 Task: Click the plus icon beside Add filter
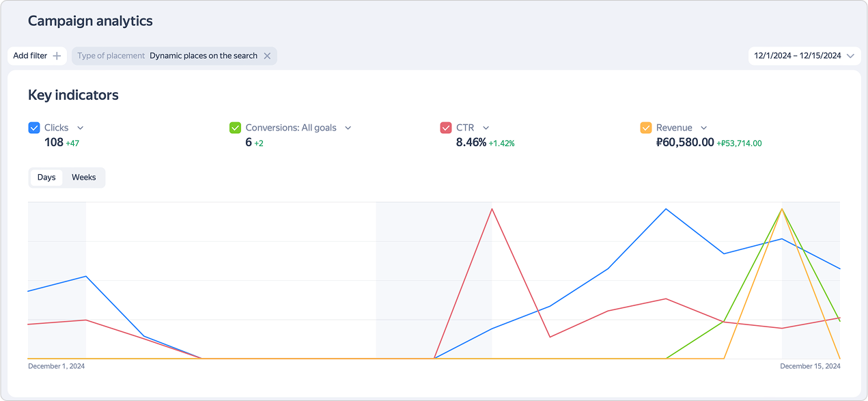tap(57, 56)
